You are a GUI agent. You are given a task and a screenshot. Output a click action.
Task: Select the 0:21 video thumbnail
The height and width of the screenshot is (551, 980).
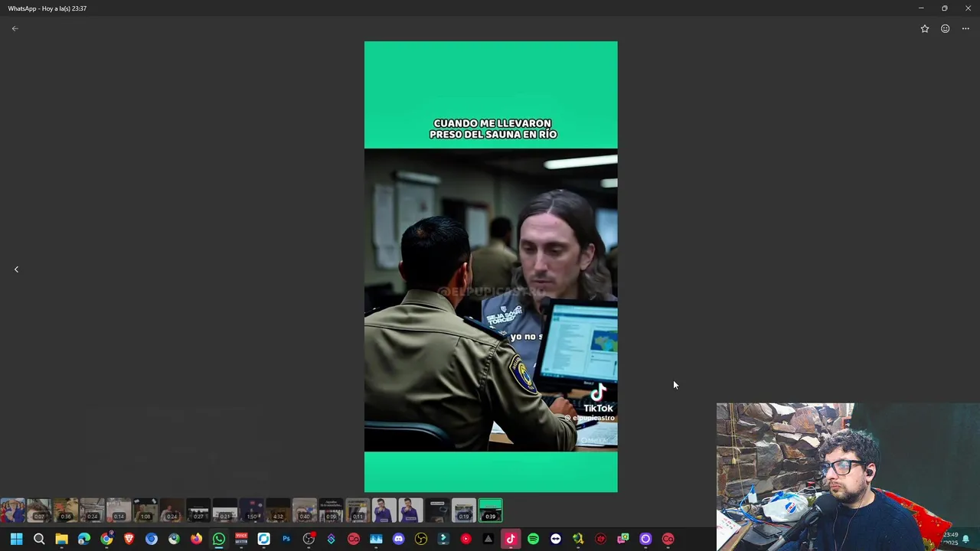click(x=225, y=510)
